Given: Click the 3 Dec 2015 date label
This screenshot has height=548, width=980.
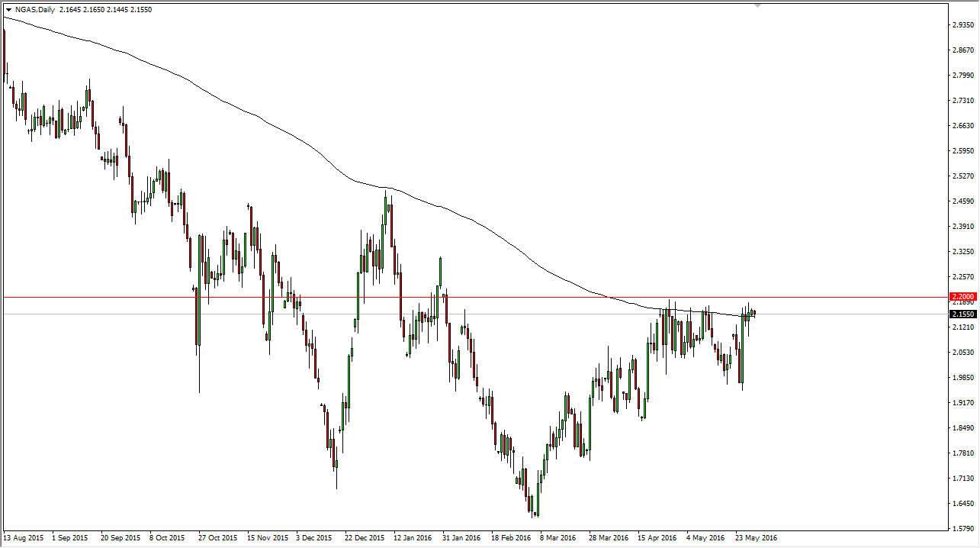Looking at the screenshot, I should 313,537.
